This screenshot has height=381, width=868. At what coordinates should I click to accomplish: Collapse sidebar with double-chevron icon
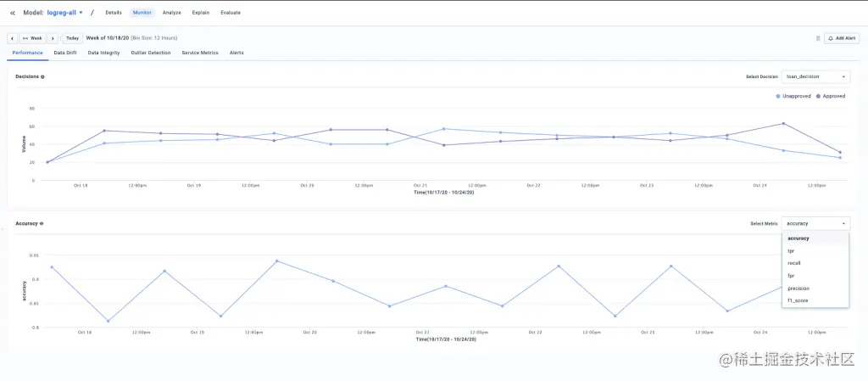[12, 13]
